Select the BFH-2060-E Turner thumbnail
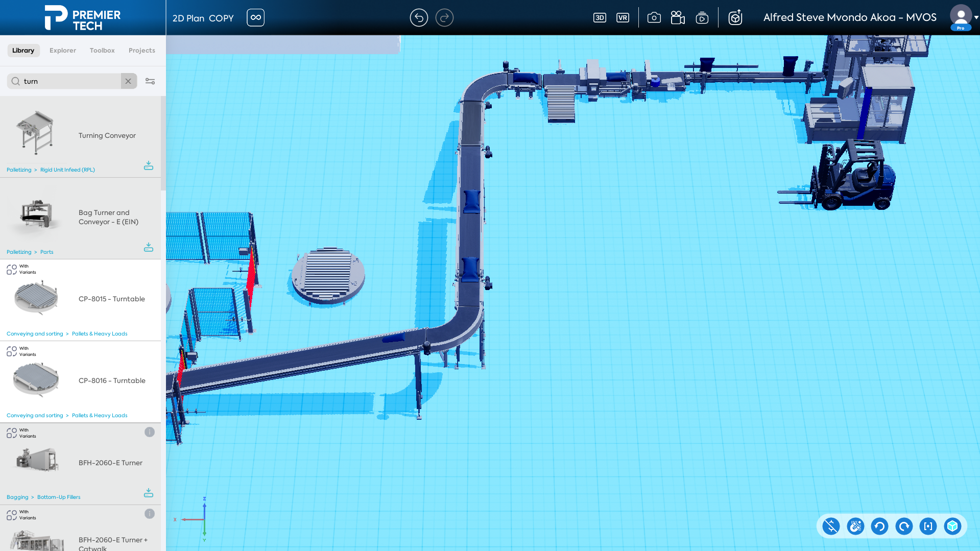 (x=37, y=460)
